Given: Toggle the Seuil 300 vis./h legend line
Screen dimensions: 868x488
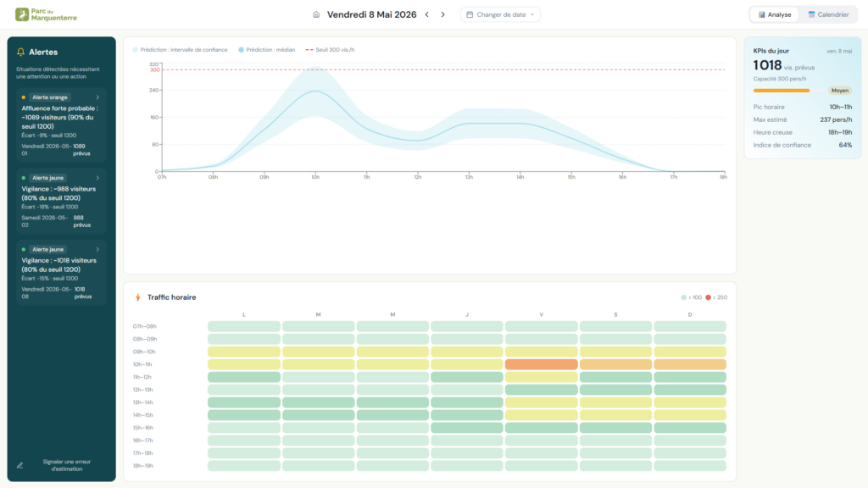Looking at the screenshot, I should 330,50.
